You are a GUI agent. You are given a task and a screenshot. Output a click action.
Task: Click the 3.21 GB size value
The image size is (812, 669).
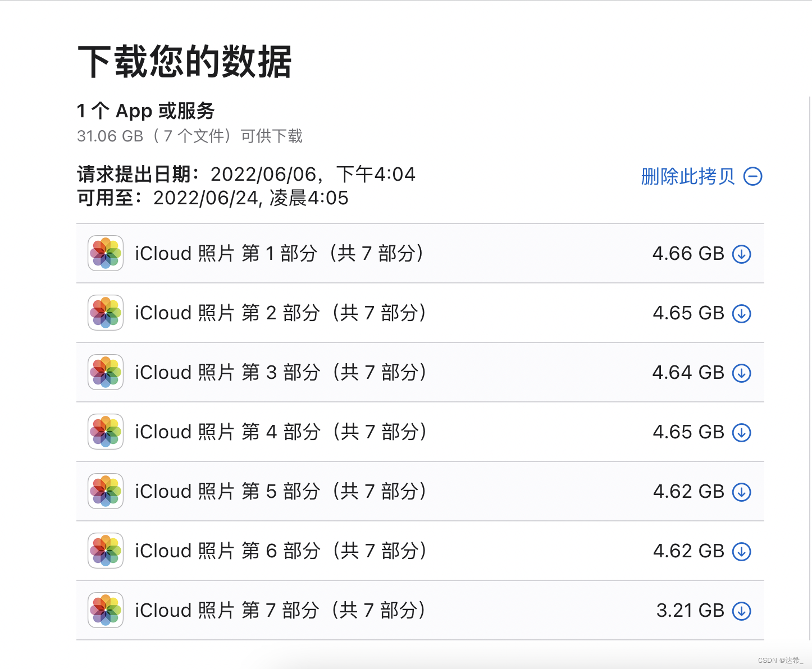click(691, 611)
